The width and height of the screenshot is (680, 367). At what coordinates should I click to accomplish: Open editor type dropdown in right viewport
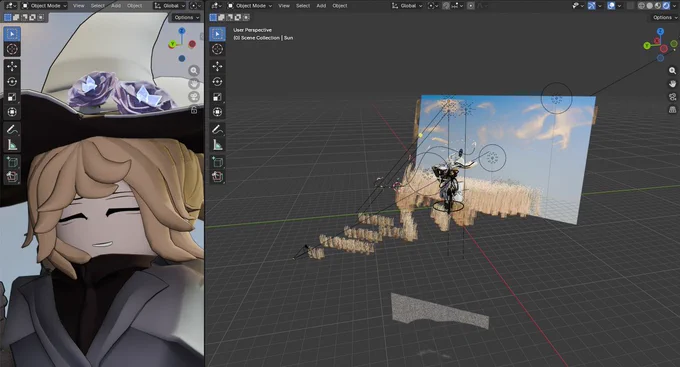(216, 6)
